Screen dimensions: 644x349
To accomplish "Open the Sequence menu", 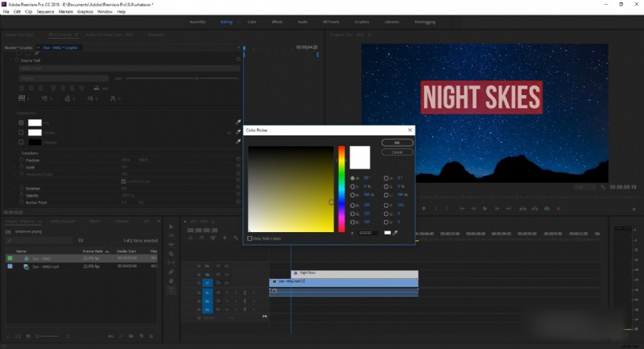I will [x=46, y=11].
